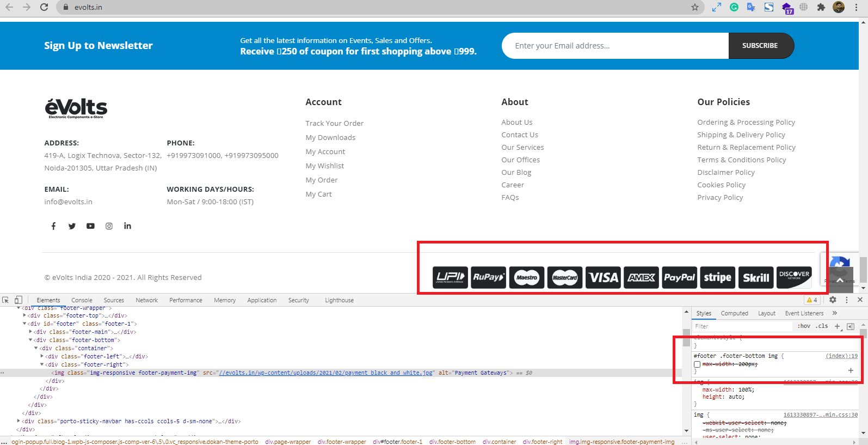The image size is (868, 445).
Task: Open the Track Your Order link
Action: (335, 124)
